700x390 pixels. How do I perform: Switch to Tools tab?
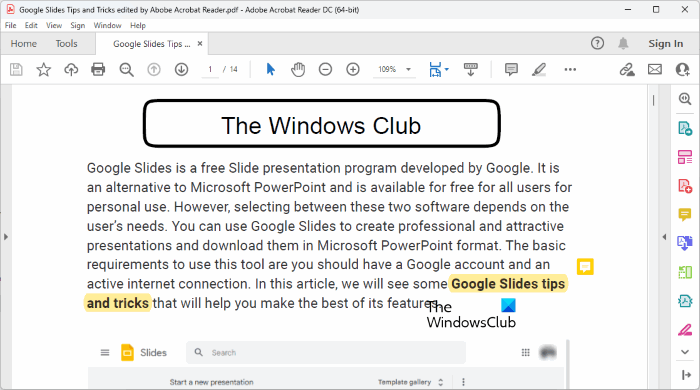tap(67, 43)
